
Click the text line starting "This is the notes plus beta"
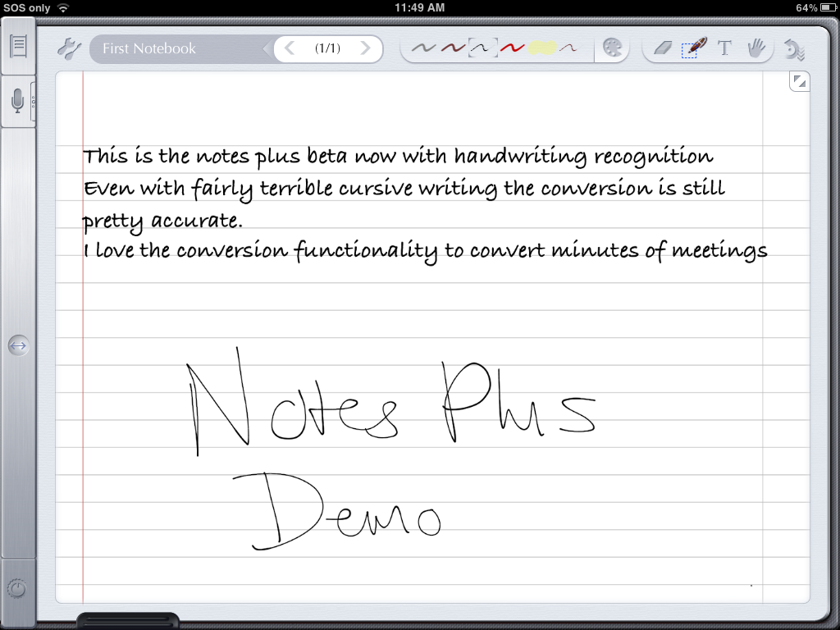398,157
